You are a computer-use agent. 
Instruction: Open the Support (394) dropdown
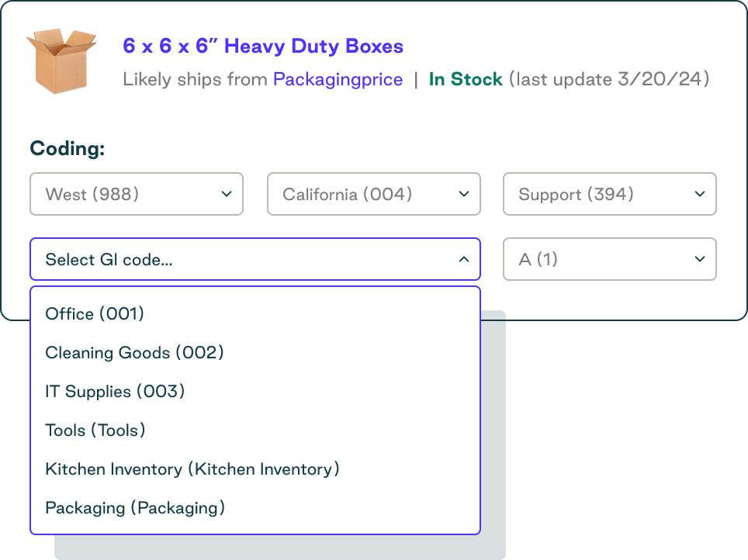click(609, 194)
